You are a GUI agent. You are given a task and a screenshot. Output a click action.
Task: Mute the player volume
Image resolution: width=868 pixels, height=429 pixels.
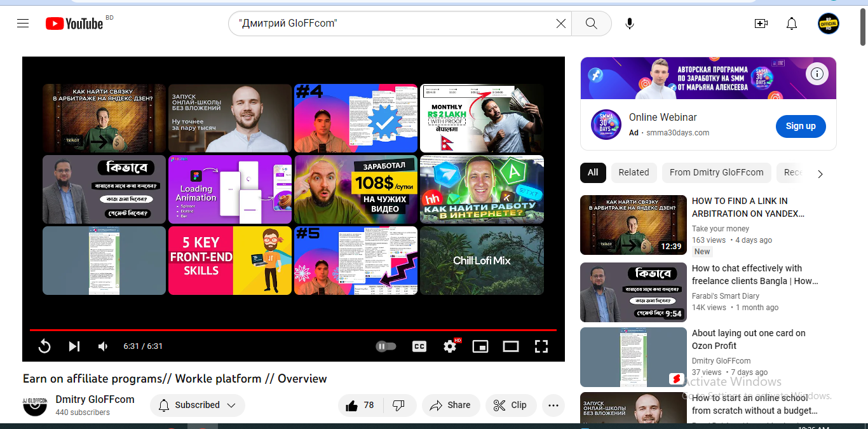(103, 346)
